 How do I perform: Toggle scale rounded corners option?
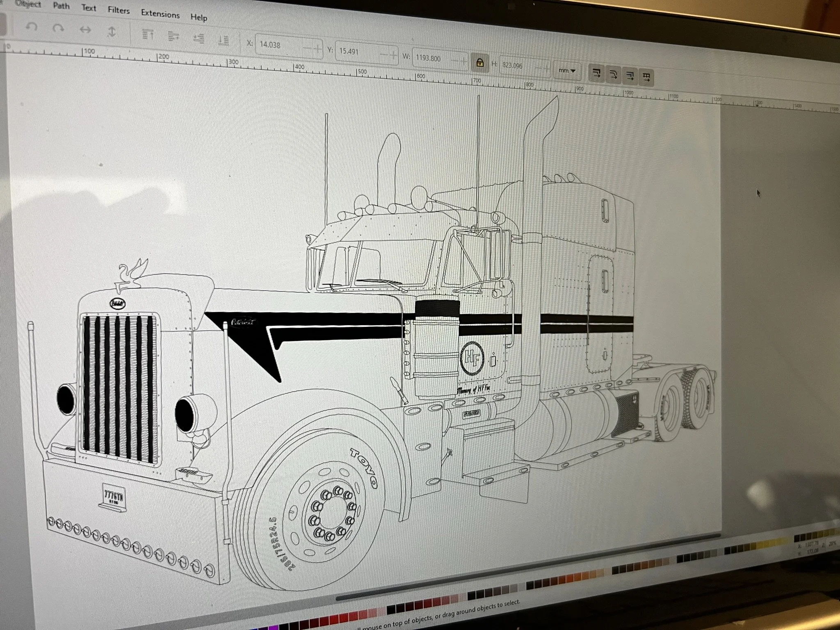pos(613,75)
